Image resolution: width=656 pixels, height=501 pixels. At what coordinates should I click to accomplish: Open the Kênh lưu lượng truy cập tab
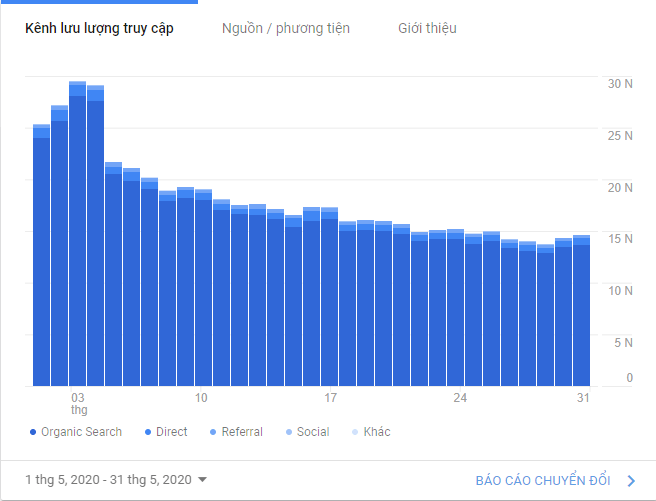[x=99, y=28]
